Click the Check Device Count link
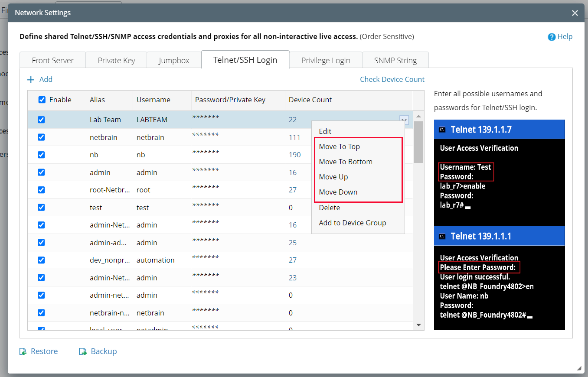 click(392, 79)
